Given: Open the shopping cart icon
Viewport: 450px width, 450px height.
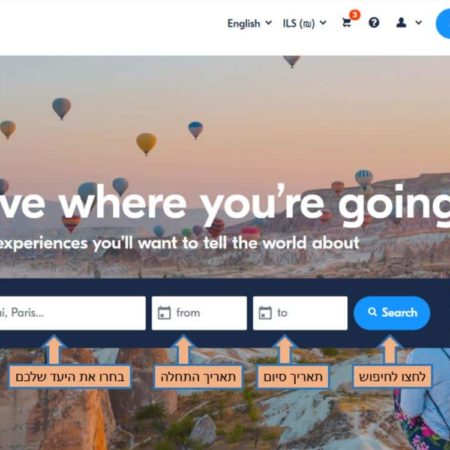Looking at the screenshot, I should [x=347, y=23].
